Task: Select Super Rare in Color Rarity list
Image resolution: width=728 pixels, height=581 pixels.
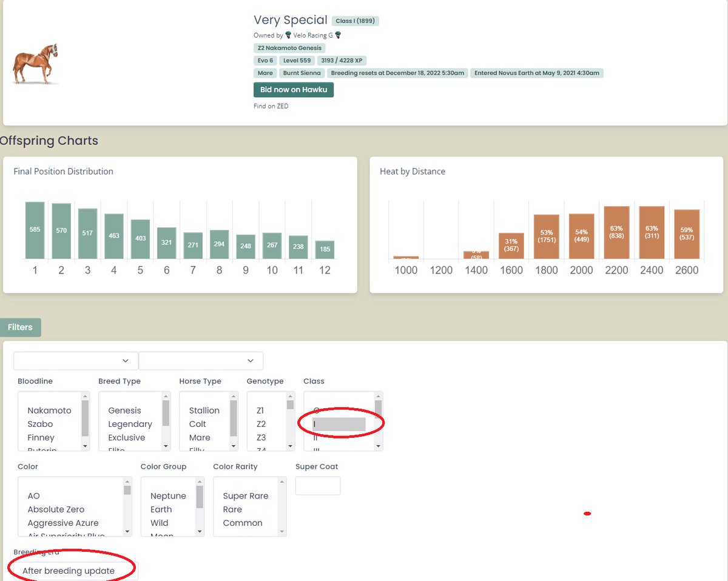Action: [x=245, y=496]
